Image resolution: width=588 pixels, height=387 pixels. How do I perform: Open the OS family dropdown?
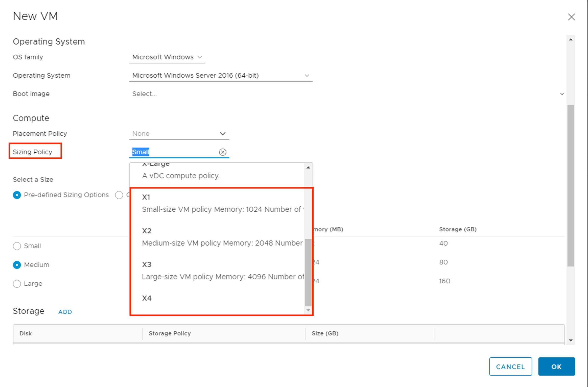click(167, 57)
